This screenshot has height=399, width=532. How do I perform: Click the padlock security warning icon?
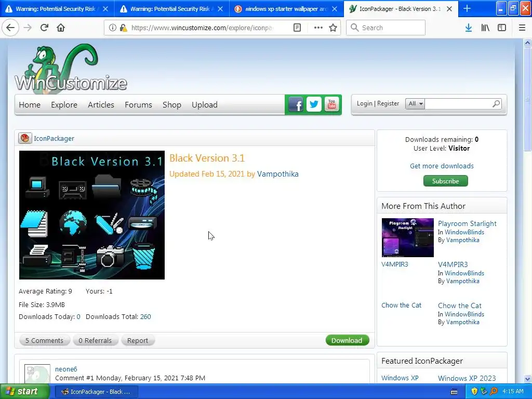pos(123,28)
